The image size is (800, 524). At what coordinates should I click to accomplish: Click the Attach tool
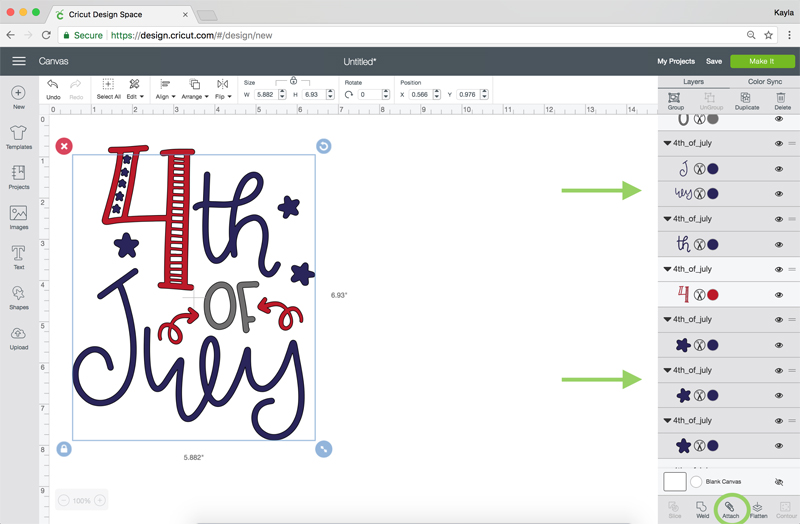point(730,509)
